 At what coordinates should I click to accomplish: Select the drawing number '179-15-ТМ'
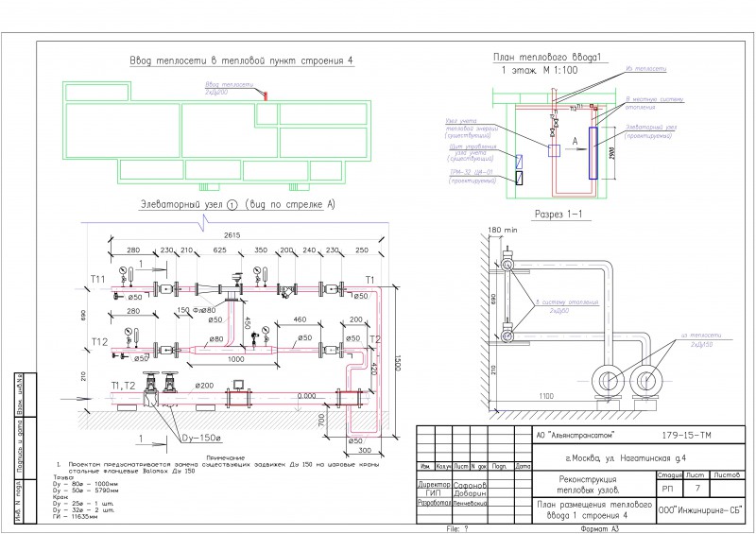pyautogui.click(x=687, y=435)
